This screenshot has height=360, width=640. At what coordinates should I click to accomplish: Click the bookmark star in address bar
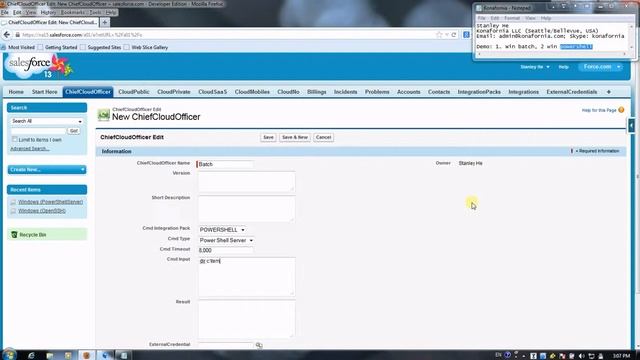[x=439, y=35]
